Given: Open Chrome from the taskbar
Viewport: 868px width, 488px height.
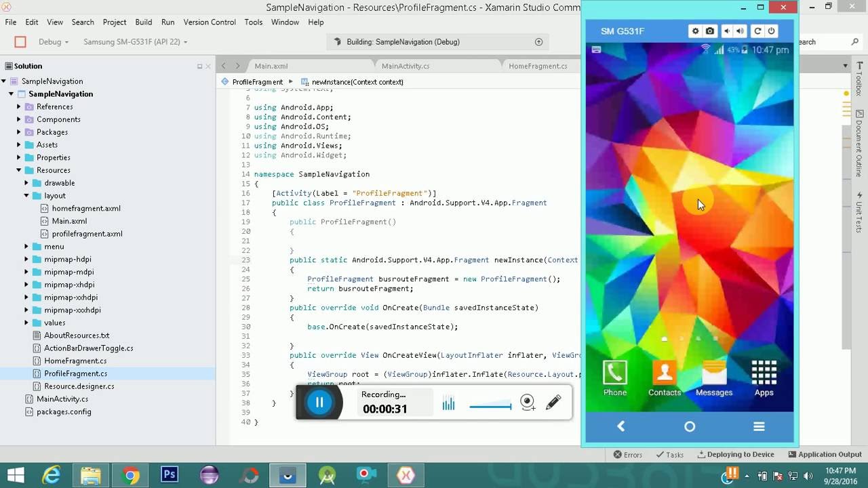Looking at the screenshot, I should (x=131, y=475).
